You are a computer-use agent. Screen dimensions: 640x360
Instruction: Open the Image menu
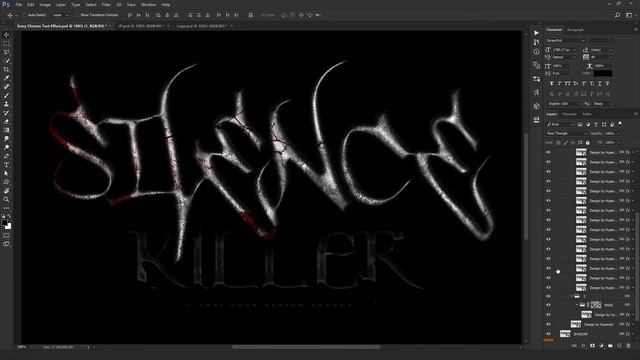pos(45,4)
